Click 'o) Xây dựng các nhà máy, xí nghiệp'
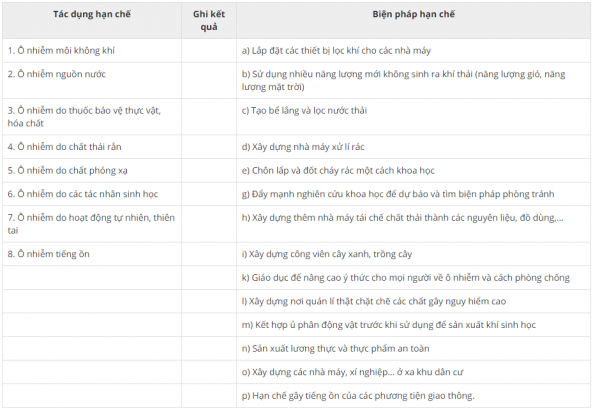This screenshot has height=416, width=600. [352, 372]
